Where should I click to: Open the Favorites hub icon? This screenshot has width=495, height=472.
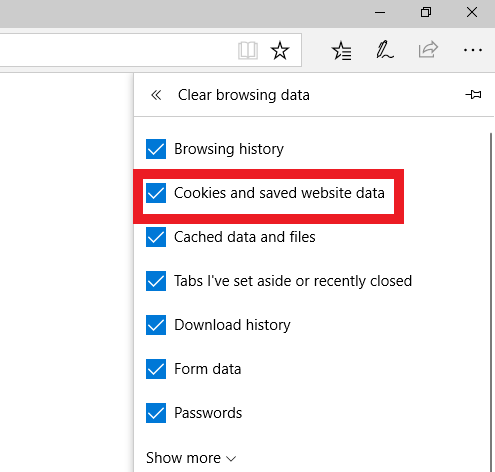tap(341, 51)
